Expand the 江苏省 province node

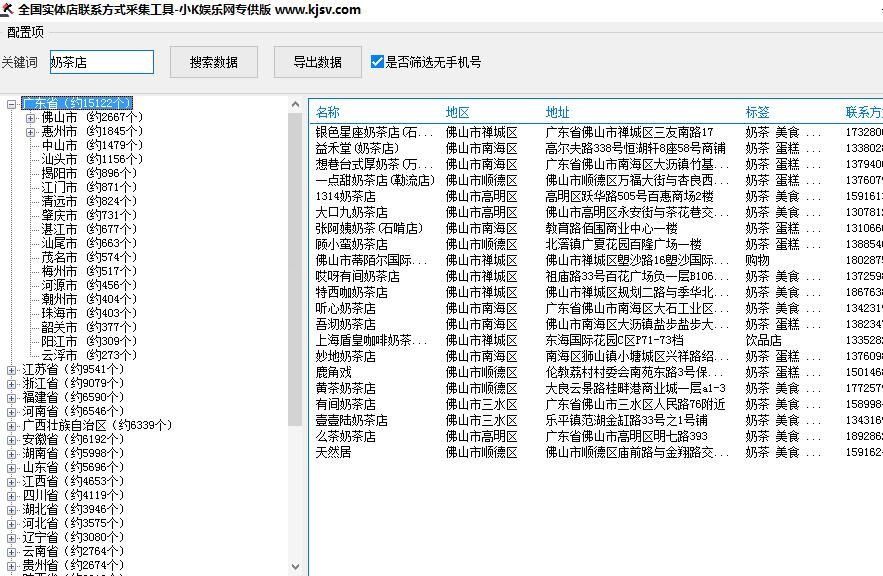tap(12, 370)
